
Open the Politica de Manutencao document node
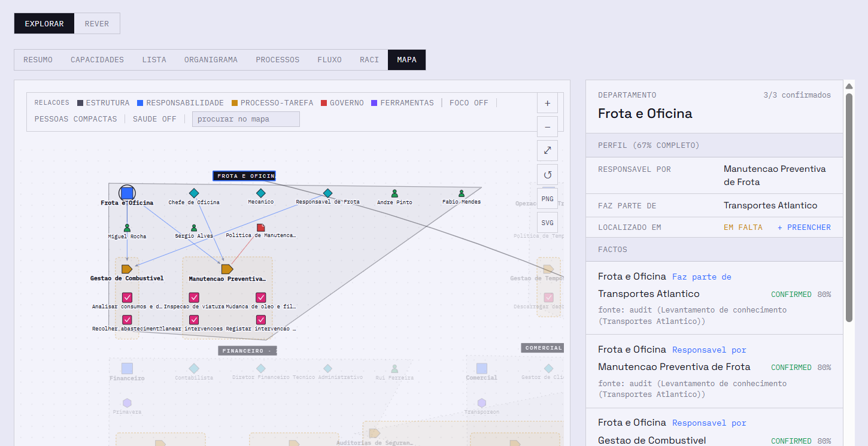click(x=261, y=227)
